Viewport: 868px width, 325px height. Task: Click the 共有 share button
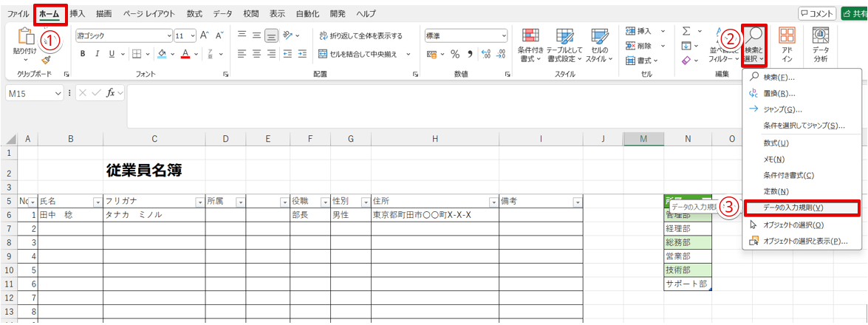click(854, 14)
